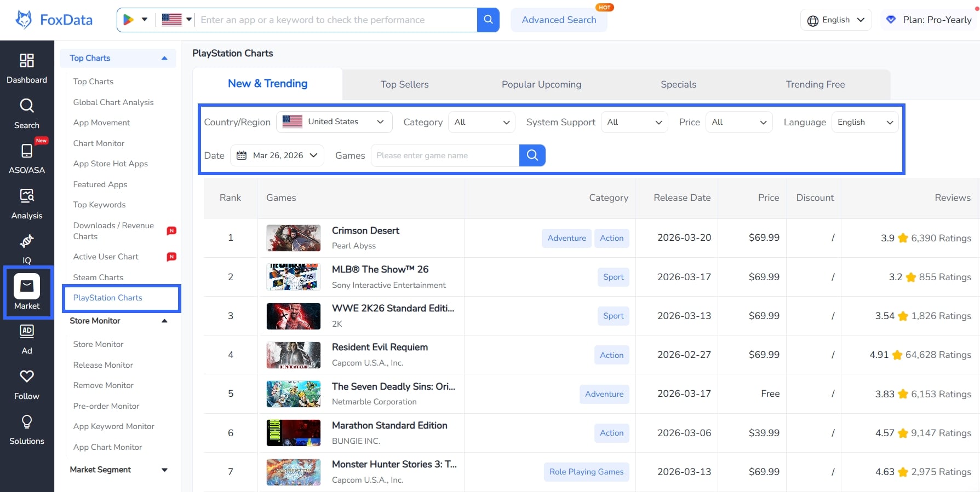Screen dimensions: 980x492
Task: Open the Country/Region United States dropdown
Action: 334,122
